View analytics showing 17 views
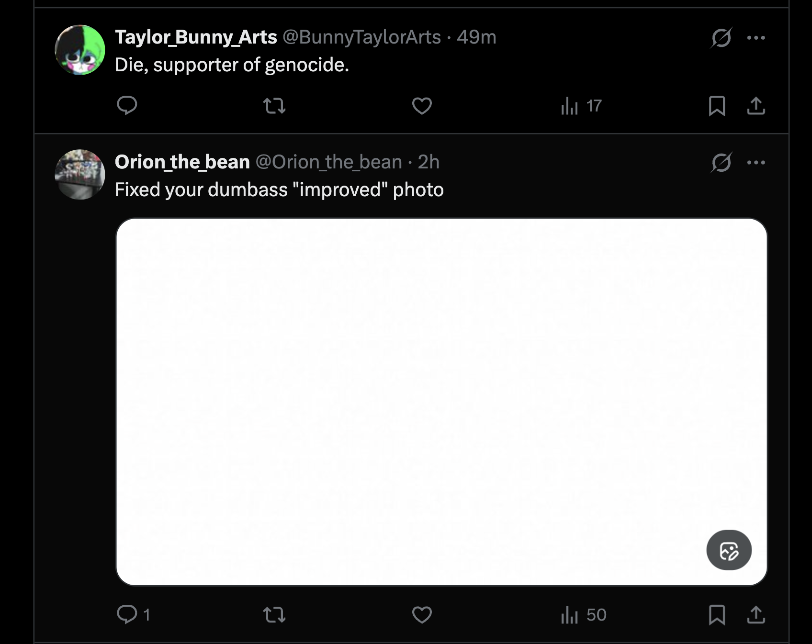 coord(581,106)
